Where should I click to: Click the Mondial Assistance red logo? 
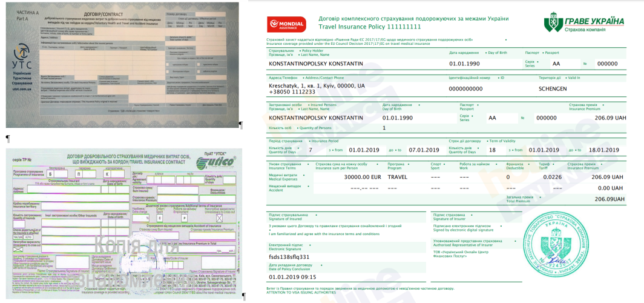[286, 24]
